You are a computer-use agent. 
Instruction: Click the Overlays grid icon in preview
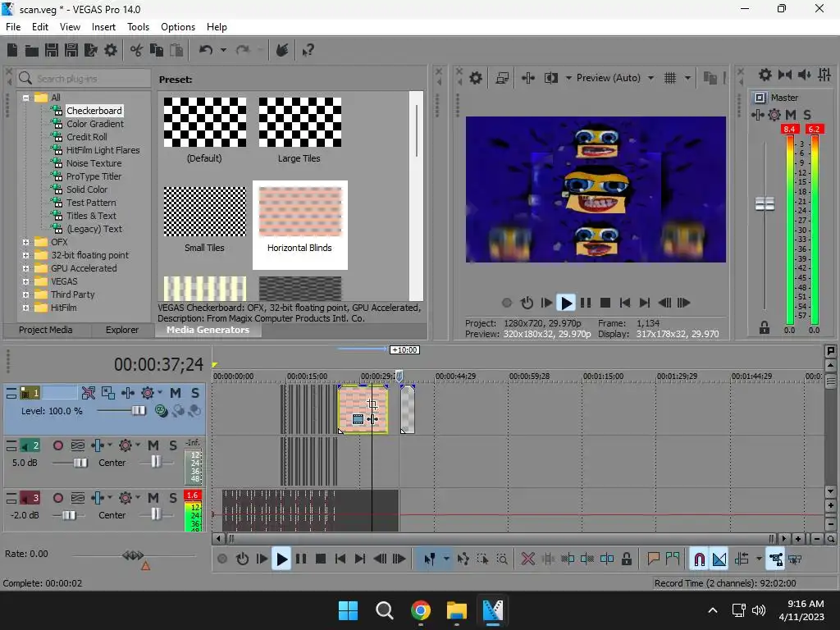point(670,78)
